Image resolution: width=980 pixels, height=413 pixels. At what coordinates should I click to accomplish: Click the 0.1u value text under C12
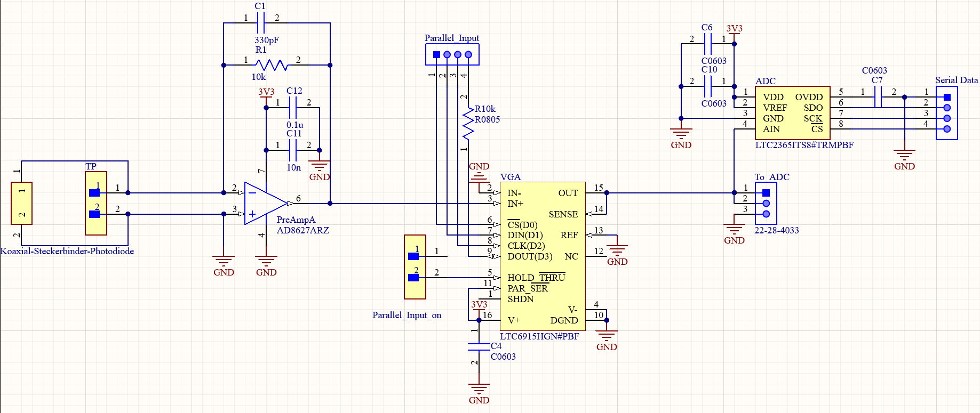[294, 125]
